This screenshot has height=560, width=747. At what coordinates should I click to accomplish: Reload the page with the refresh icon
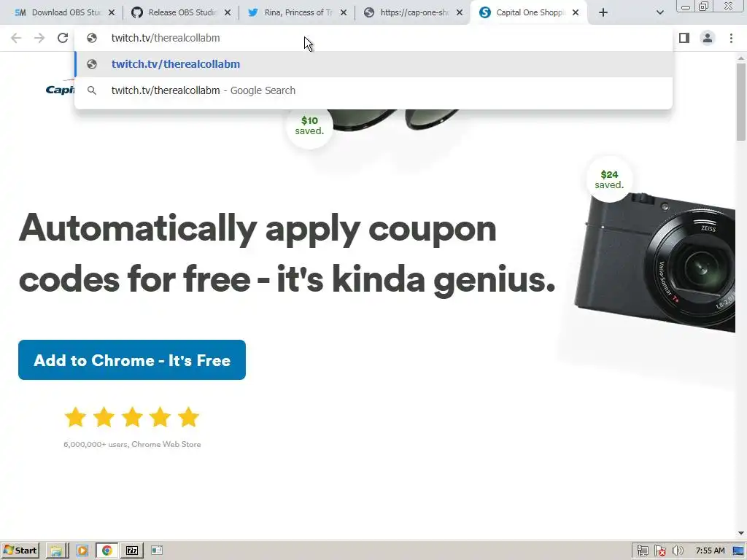click(x=63, y=38)
